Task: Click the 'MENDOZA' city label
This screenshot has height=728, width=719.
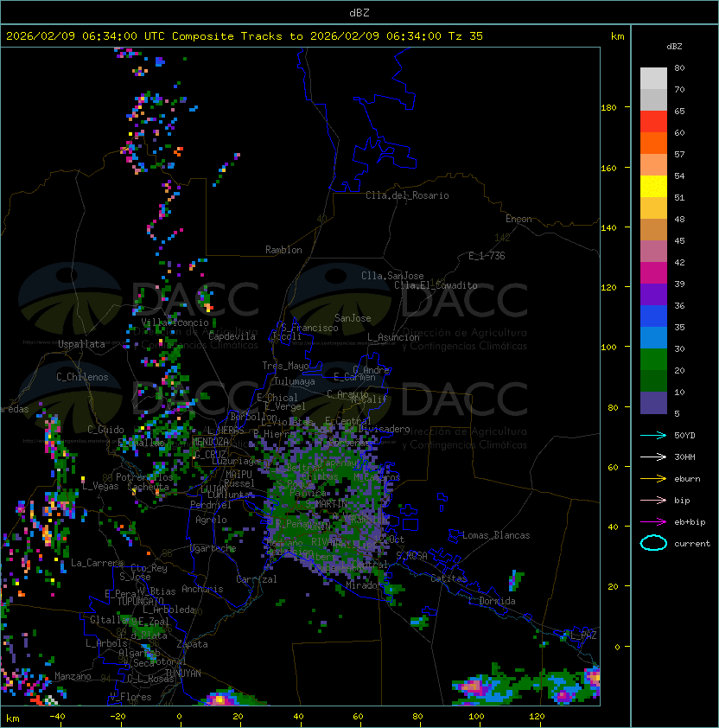Action: click(210, 442)
